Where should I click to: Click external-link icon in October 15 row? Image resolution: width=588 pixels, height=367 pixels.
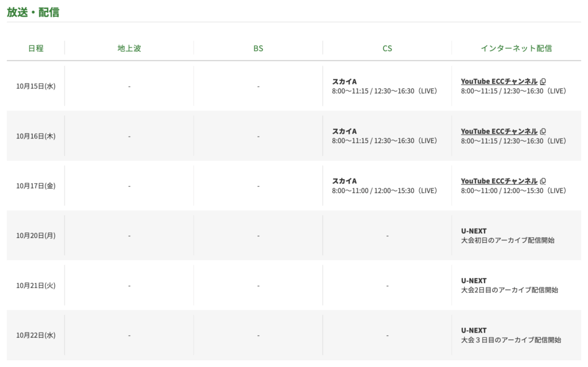[543, 82]
